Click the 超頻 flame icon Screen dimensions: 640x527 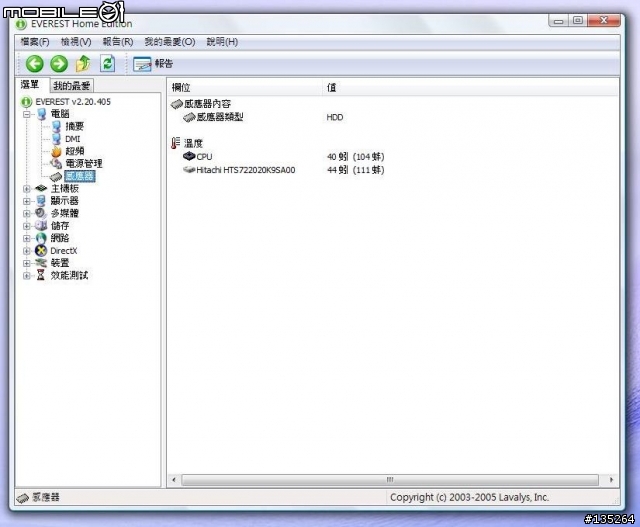pyautogui.click(x=56, y=151)
